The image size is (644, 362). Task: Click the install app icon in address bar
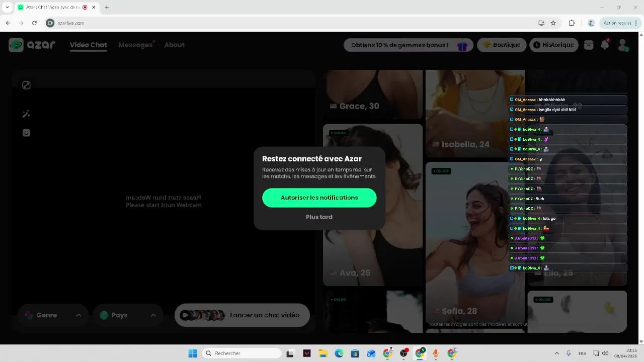pos(541,23)
